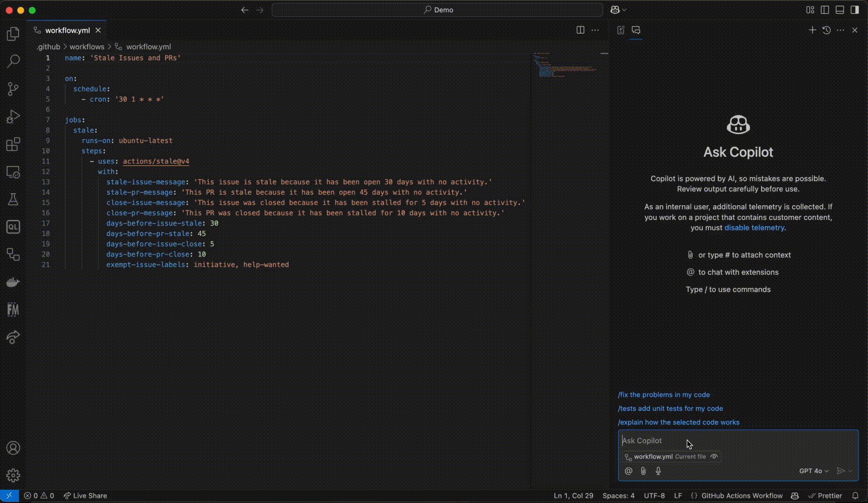This screenshot has width=868, height=503.
Task: Open the Live Share activity bar view
Action: [13, 337]
